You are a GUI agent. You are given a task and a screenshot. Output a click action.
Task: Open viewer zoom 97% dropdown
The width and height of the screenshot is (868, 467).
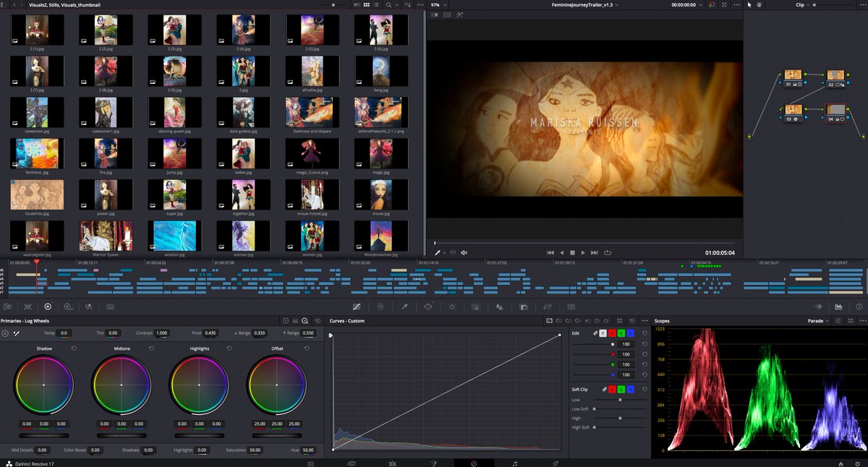[440, 5]
